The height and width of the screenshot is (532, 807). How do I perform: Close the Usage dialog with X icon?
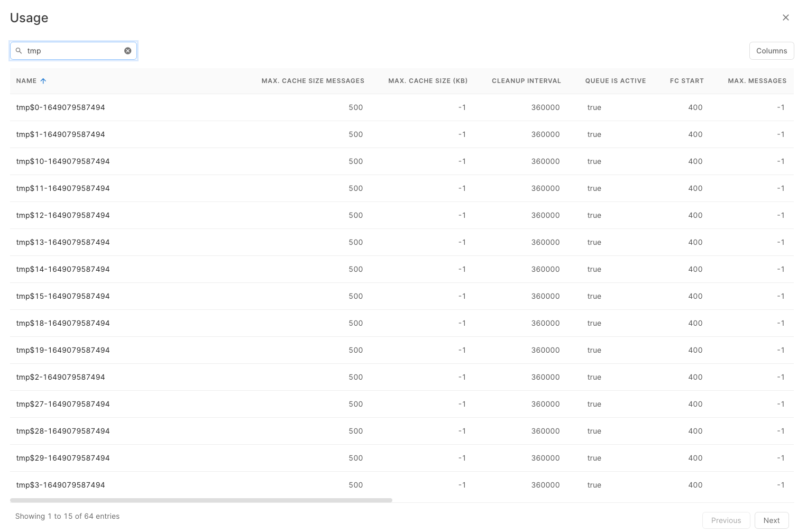pos(785,17)
